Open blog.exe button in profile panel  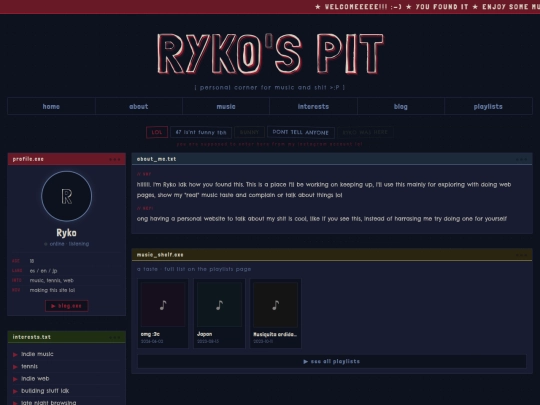click(x=66, y=306)
